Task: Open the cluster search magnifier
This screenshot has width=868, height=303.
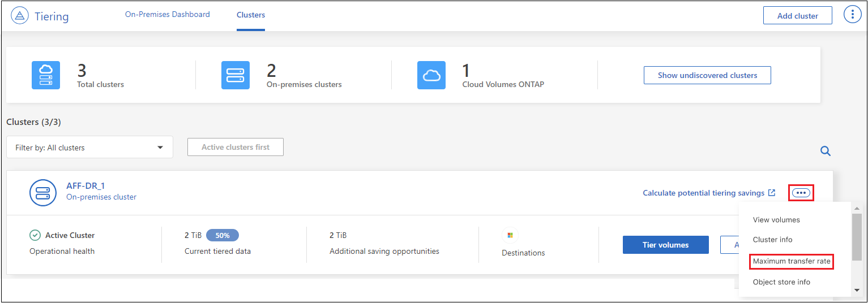Action: [826, 151]
